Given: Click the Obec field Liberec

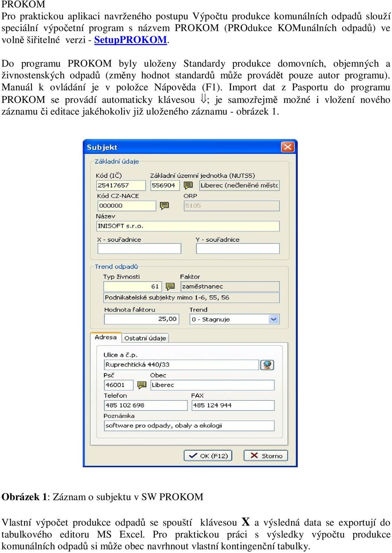Looking at the screenshot, I should 212,385.
